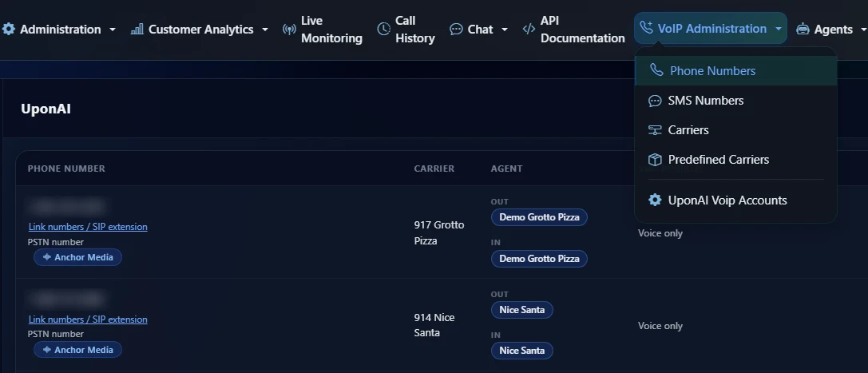The height and width of the screenshot is (373, 868).
Task: Click the IN agent Nice Santa badge
Action: click(x=522, y=351)
